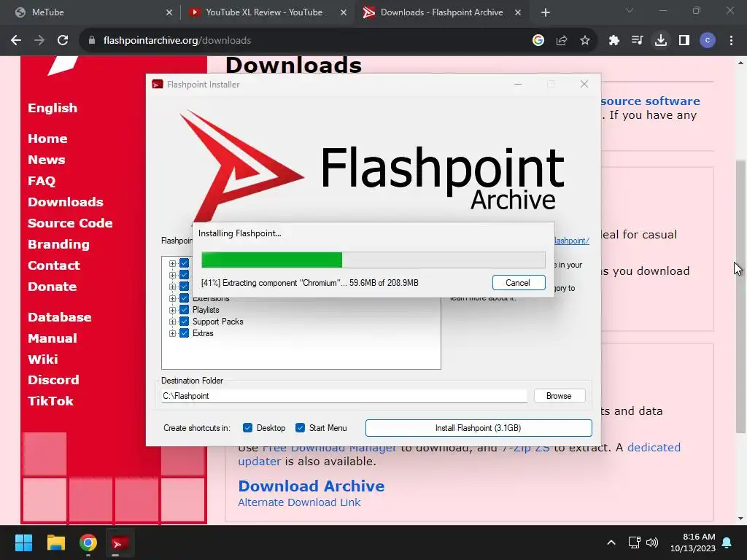Expand the Extensions tree node
Image resolution: width=747 pixels, height=560 pixels.
pyautogui.click(x=172, y=298)
